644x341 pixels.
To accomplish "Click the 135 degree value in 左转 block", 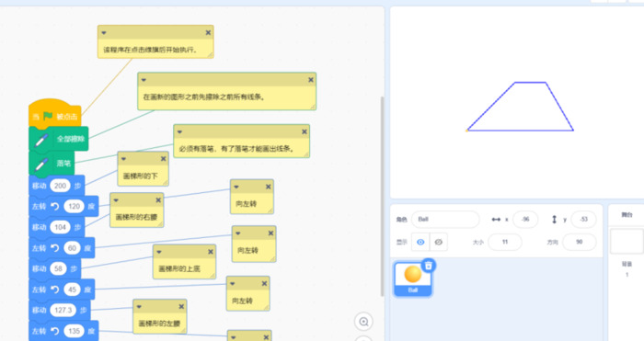I will click(74, 331).
